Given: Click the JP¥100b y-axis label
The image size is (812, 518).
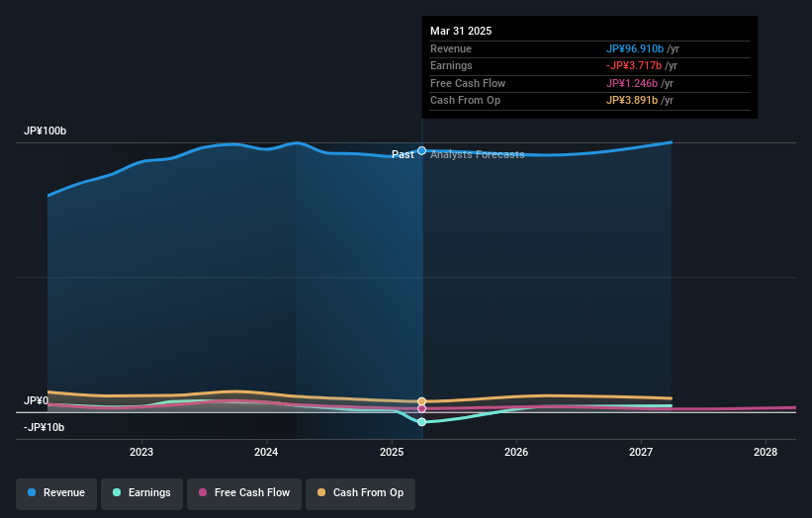Looking at the screenshot, I should click(x=45, y=130).
